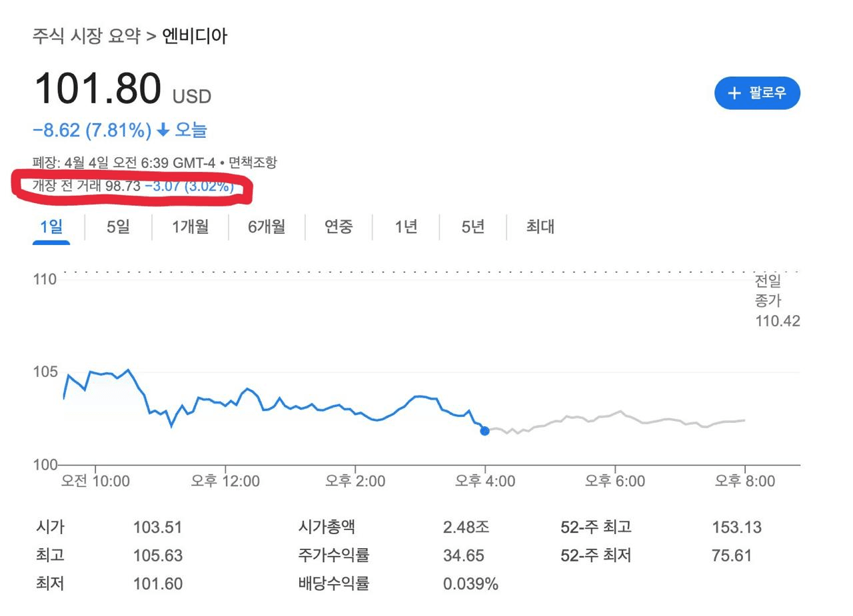View the 5년 chart tab
853x616 pixels.
click(x=473, y=227)
